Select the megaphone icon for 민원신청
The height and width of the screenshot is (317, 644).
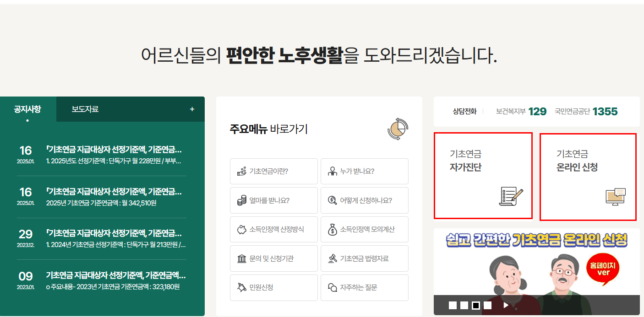241,287
